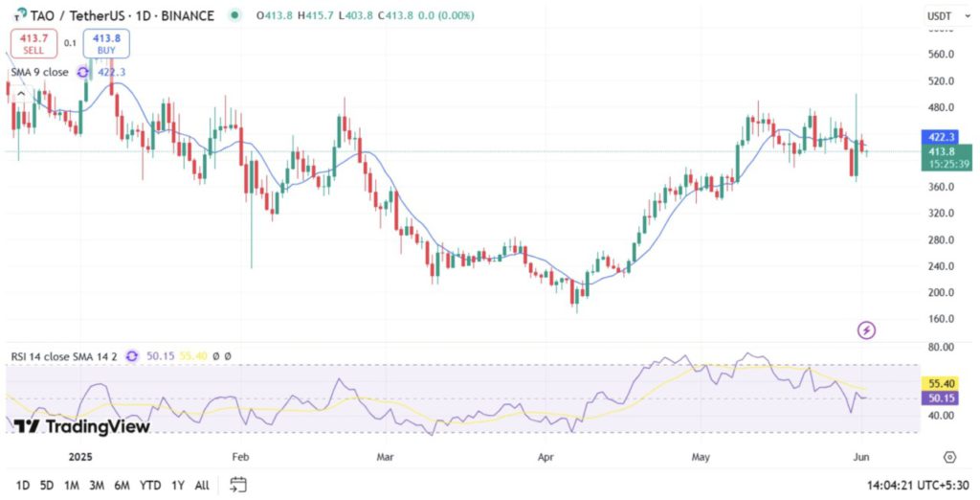Viewport: 980px width, 500px height.
Task: Collapse the indicator legend with chevron arrow
Action: 20,94
